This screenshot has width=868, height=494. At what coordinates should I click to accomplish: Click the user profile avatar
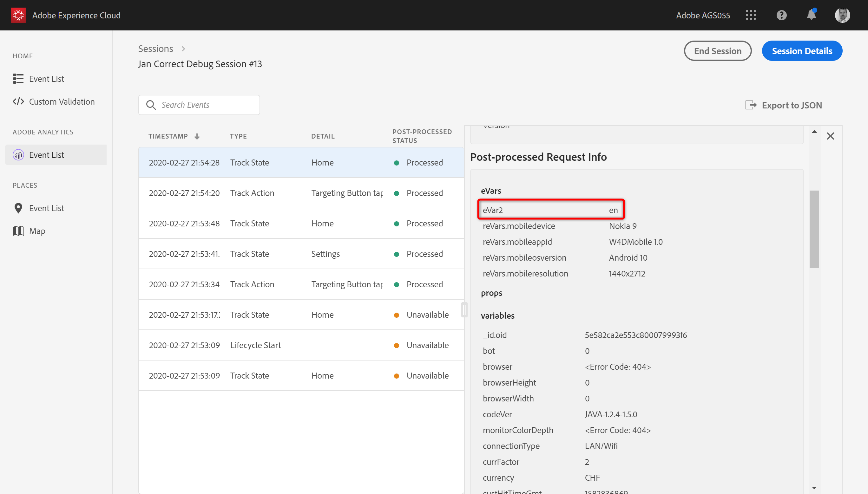842,15
